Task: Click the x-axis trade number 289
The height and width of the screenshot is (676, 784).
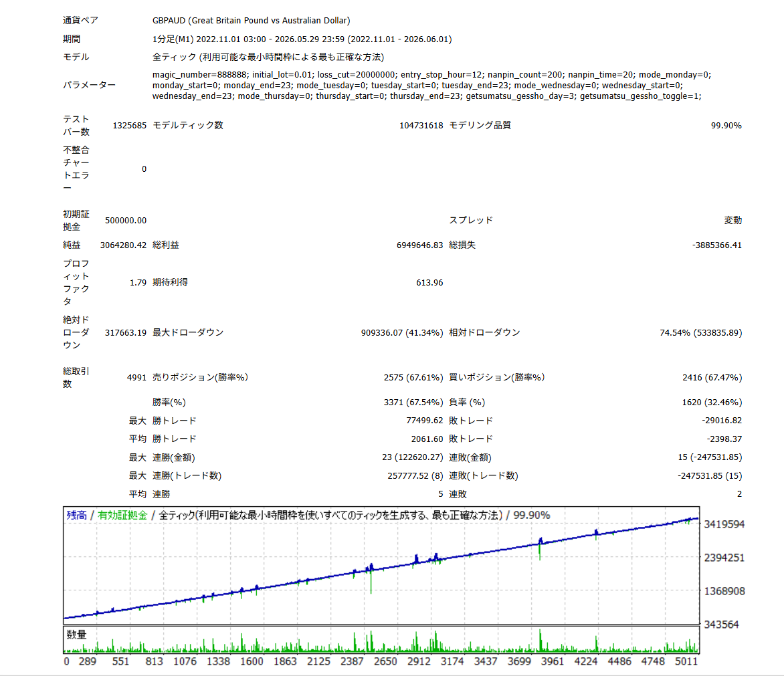Action: (88, 661)
